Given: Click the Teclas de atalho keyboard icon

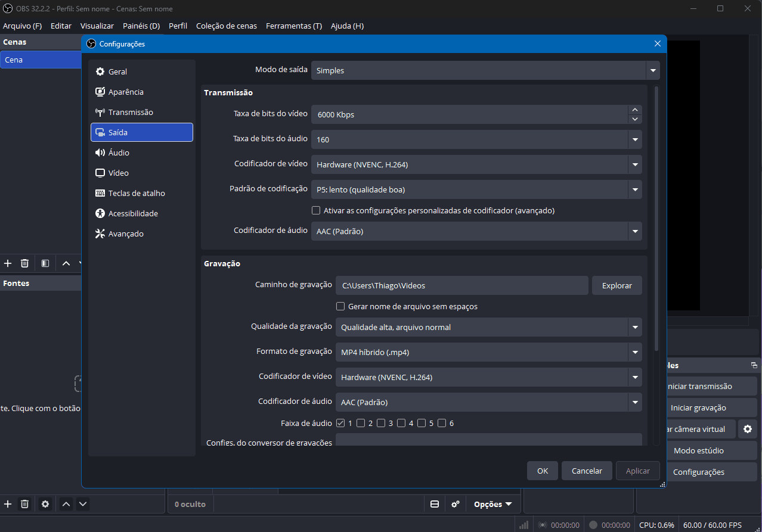Looking at the screenshot, I should pos(100,193).
